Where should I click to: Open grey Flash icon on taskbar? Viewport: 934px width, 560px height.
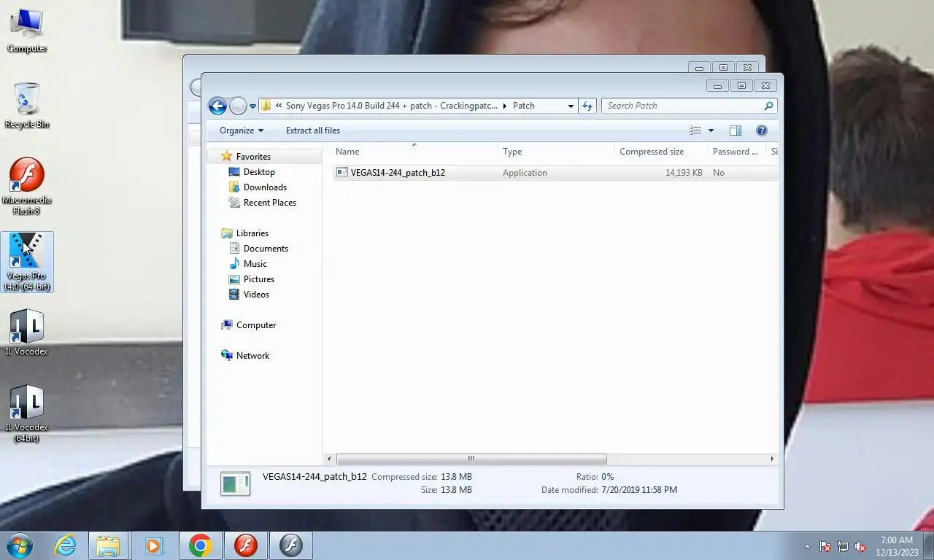point(291,545)
